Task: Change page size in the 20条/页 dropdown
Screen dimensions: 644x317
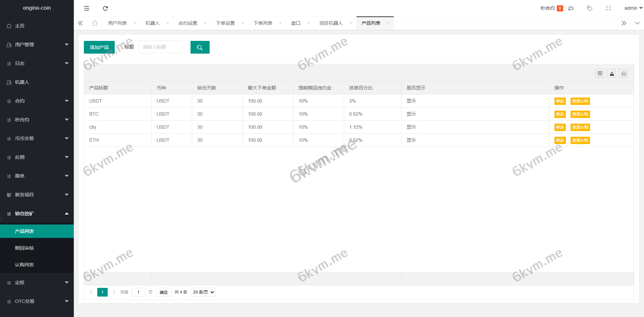Action: pyautogui.click(x=203, y=292)
